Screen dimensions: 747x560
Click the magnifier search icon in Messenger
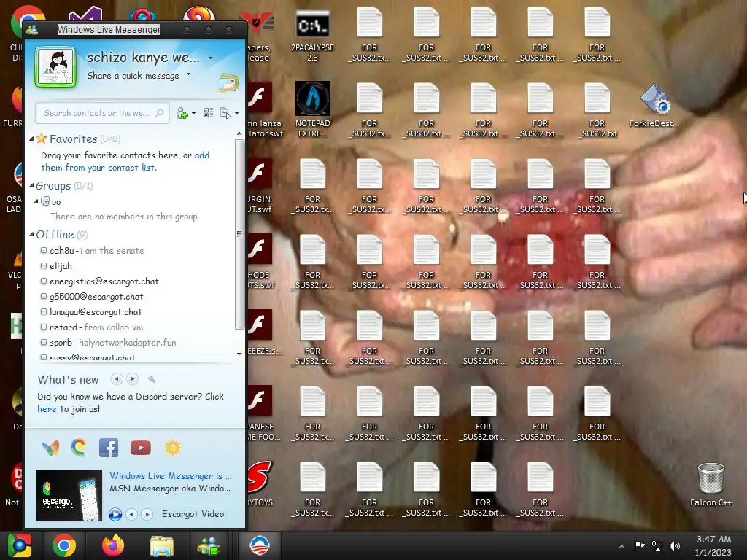(x=160, y=113)
